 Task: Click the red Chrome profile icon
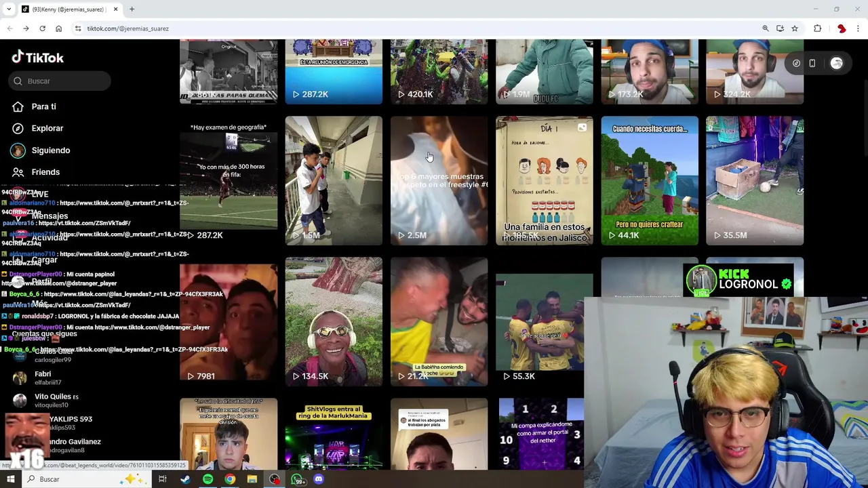[842, 28]
